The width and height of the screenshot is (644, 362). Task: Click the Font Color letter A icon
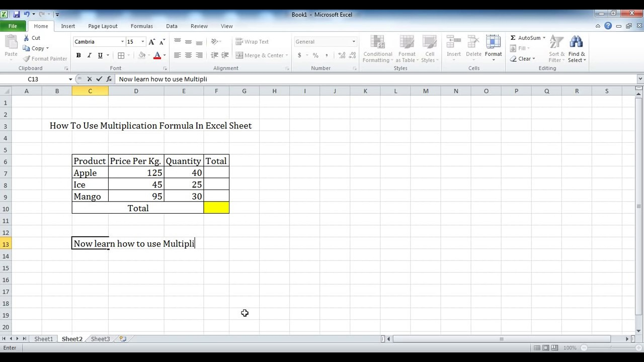[157, 55]
